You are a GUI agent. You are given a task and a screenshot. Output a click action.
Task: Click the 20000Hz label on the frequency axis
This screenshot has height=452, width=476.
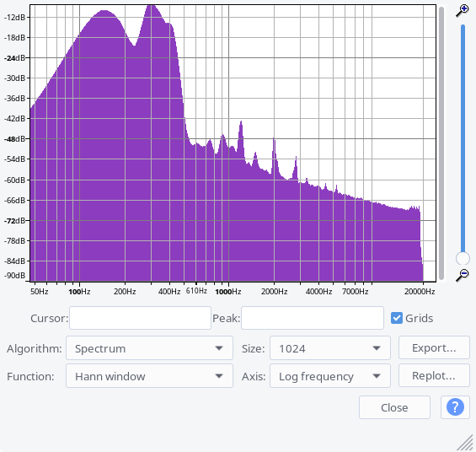tap(420, 292)
